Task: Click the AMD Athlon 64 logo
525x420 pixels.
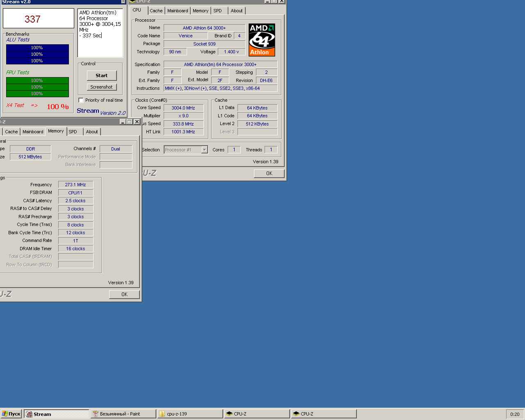Action: (x=262, y=40)
